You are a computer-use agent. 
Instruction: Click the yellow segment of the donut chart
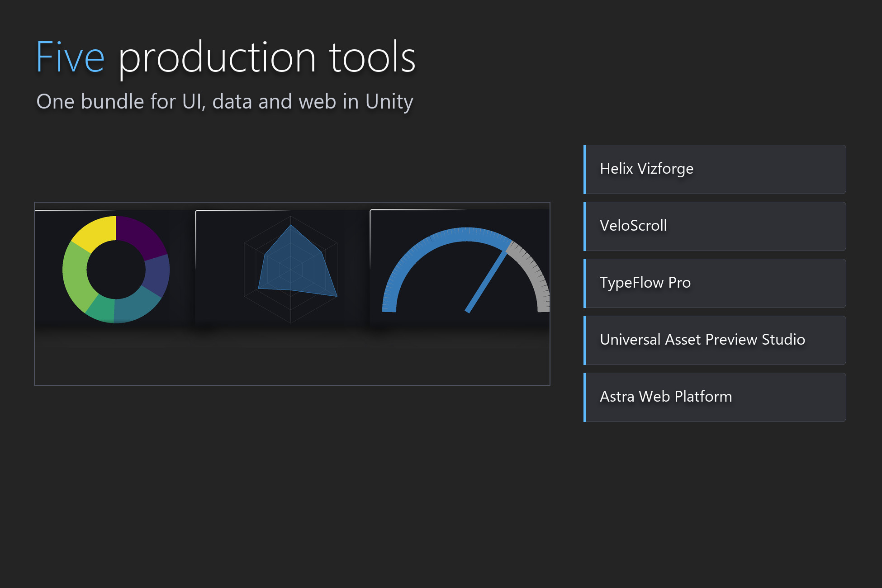96,232
